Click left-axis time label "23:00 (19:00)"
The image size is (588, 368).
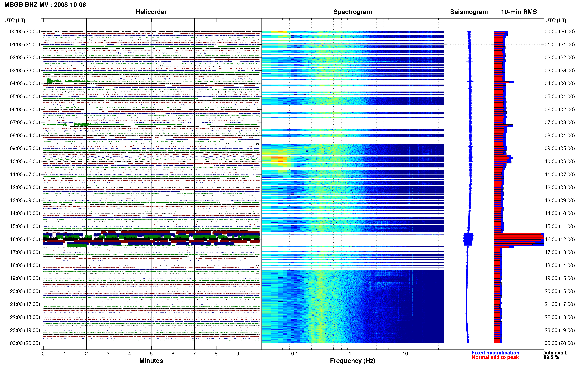point(25,330)
